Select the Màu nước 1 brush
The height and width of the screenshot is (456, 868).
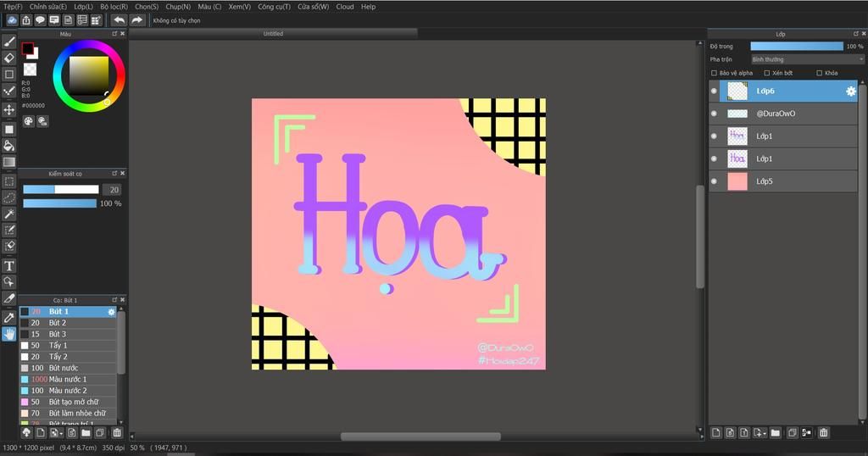click(68, 379)
